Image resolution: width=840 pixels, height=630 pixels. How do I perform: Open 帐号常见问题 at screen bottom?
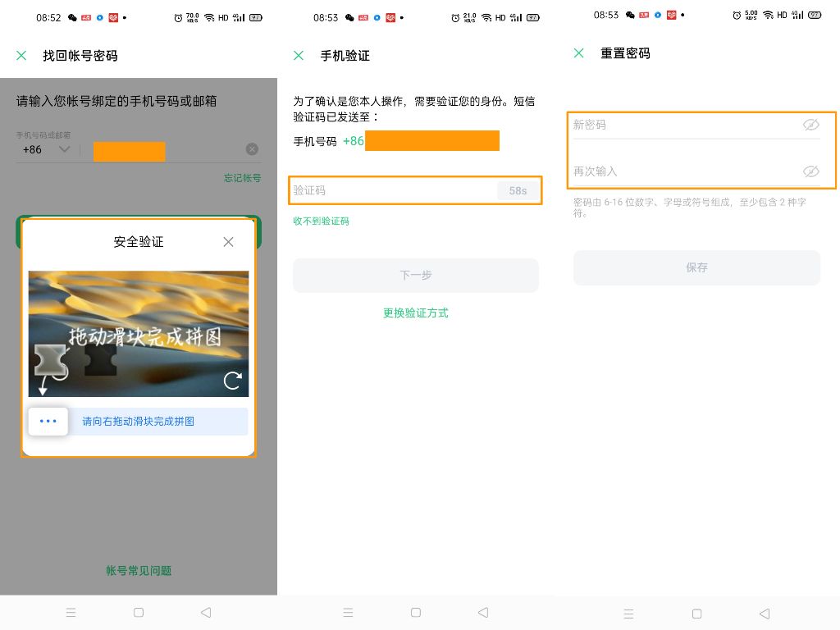coord(138,570)
